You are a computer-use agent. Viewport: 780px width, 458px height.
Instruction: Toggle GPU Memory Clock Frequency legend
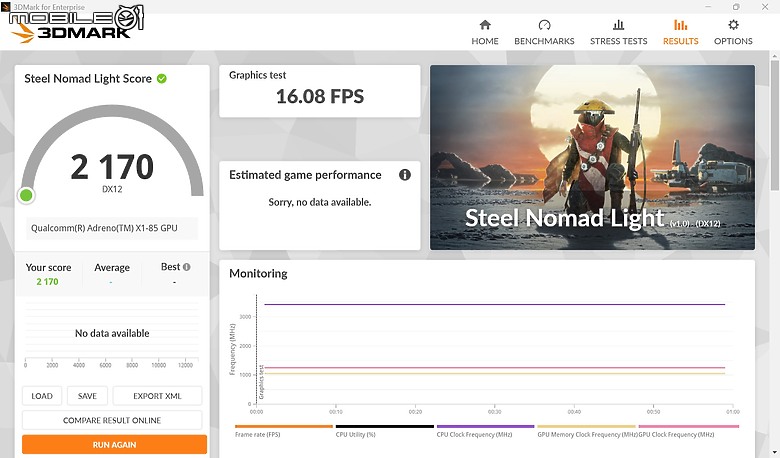(x=586, y=431)
